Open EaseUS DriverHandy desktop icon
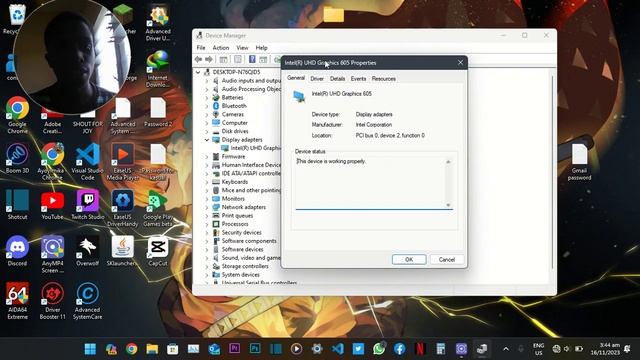The height and width of the screenshot is (360, 640). click(122, 209)
